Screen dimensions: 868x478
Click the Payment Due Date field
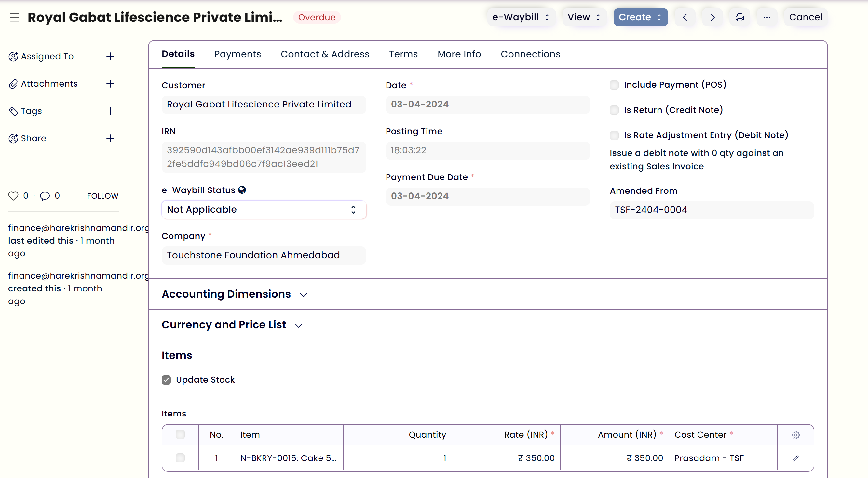488,196
